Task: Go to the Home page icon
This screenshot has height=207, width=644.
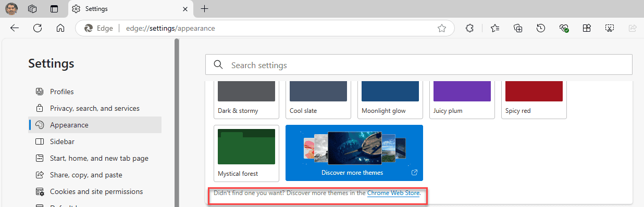Action: click(60, 29)
